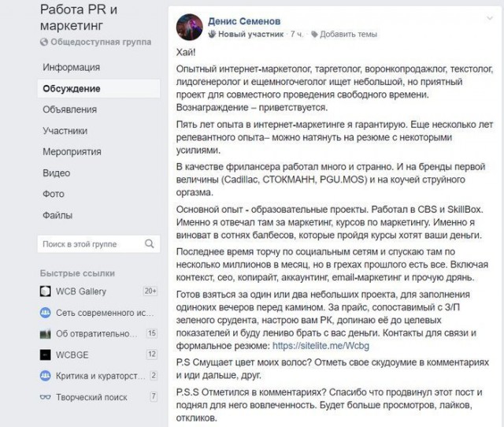Screen dimensions: 504x427
Task: Click the glasses icon beside Творческий поиск
Action: point(46,397)
